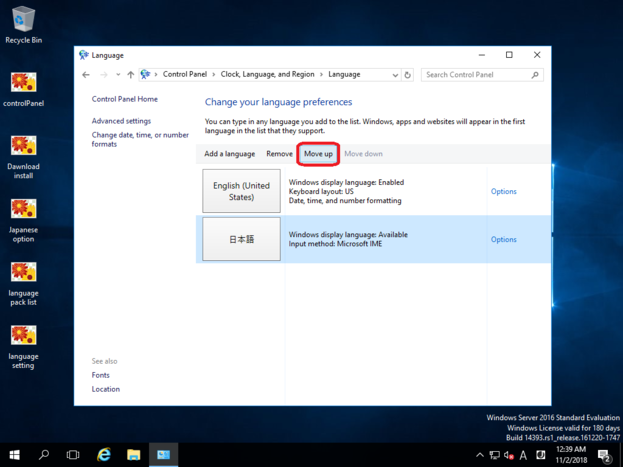Click the IME input mode A indicator
The height and width of the screenshot is (467, 623).
[x=523, y=455]
